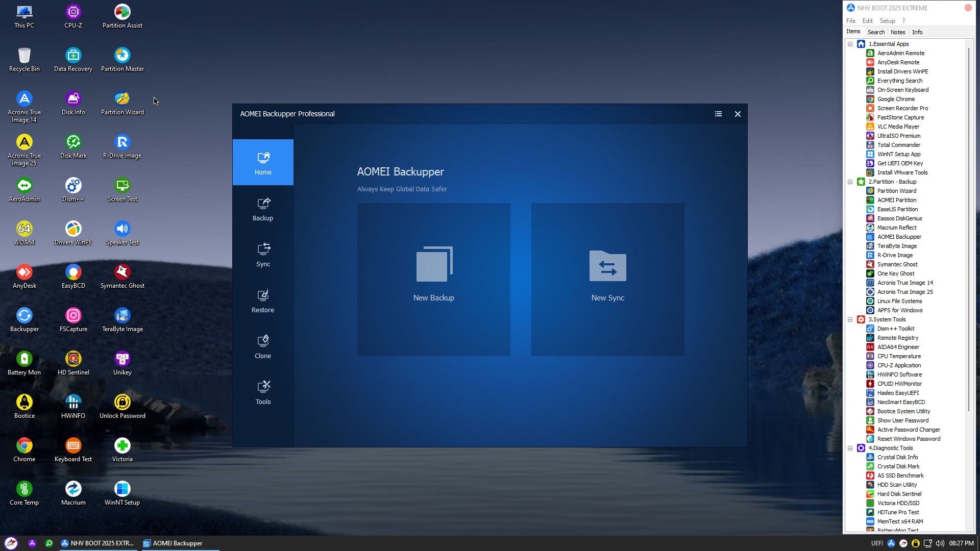
Task: Go to the Sync section
Action: point(263,255)
